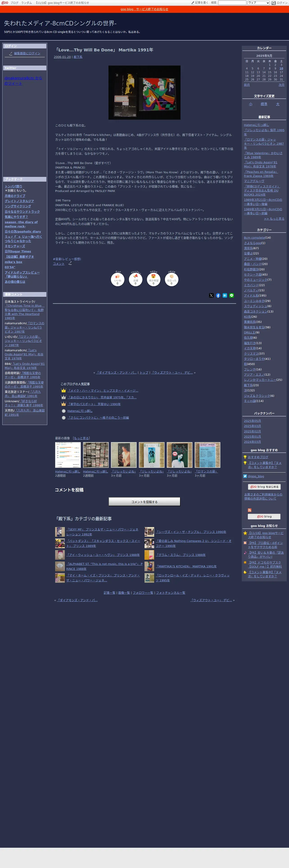Click コメントを投稿する button
This screenshot has width=289, height=868.
144,502
